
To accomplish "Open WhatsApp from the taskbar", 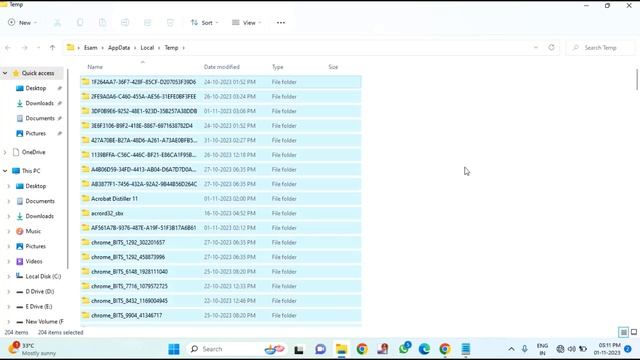I will (x=404, y=349).
